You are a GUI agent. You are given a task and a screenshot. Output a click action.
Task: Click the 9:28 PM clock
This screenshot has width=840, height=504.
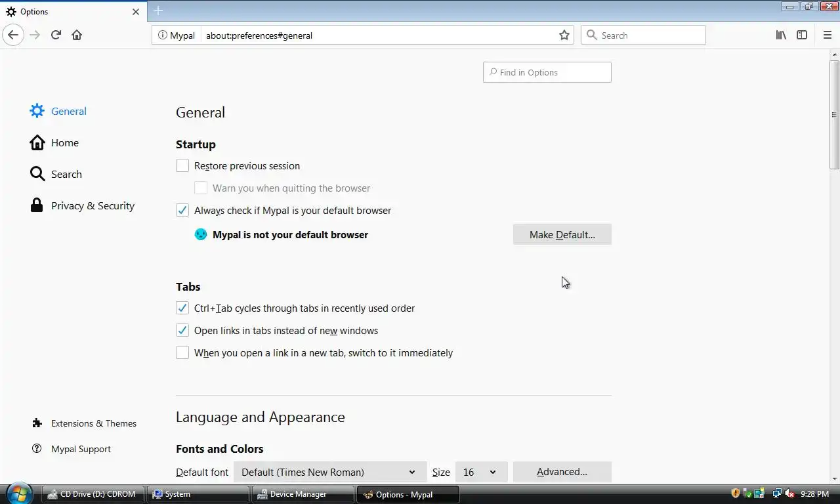coord(814,494)
